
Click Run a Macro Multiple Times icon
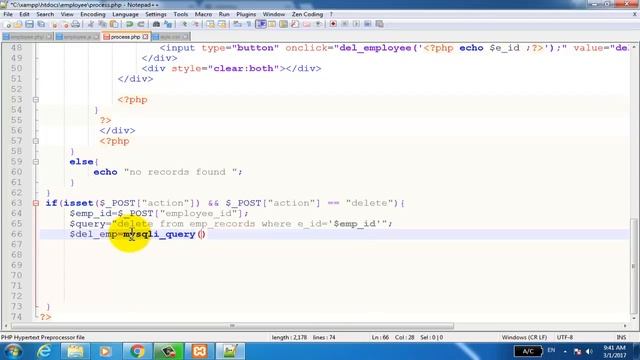coord(367,24)
